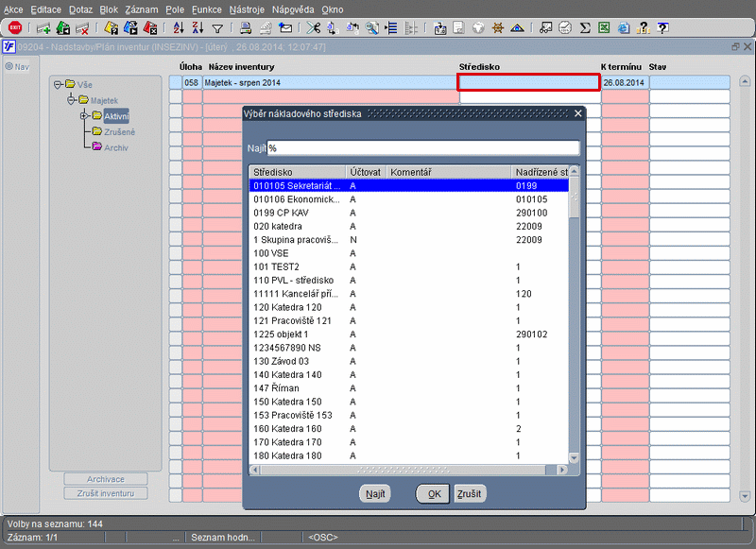The height and width of the screenshot is (549, 756).
Task: Click the green Excel export icon
Action: [604, 28]
